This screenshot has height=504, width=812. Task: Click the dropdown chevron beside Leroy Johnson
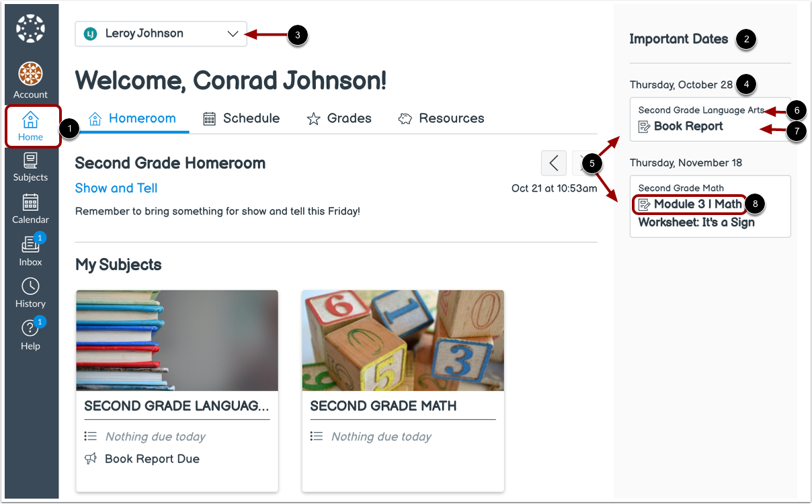pos(233,34)
